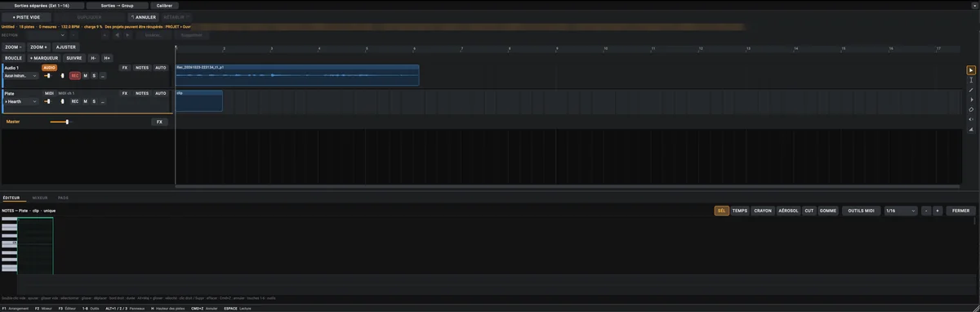Viewport: 980px width, 312px height.
Task: Decrease track height with H-
Action: (x=94, y=58)
